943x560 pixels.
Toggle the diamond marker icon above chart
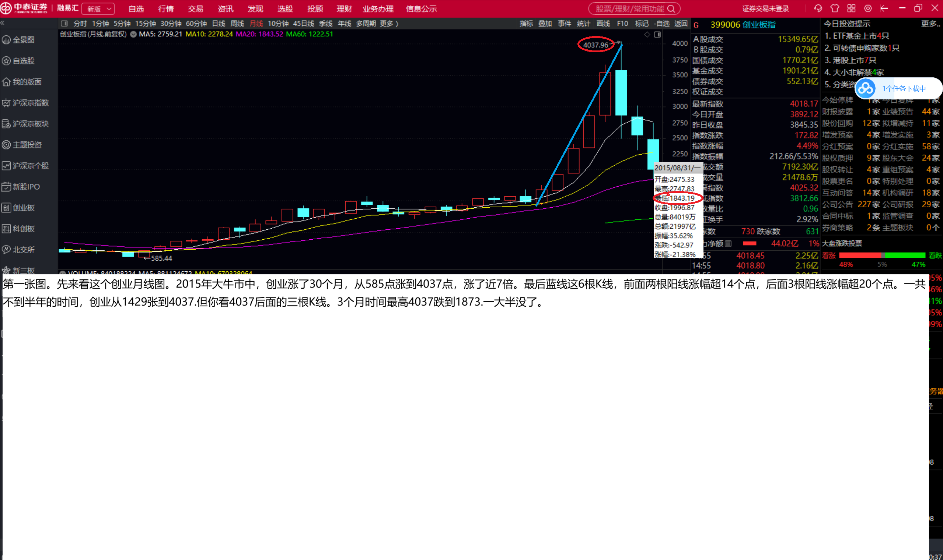[x=647, y=35]
